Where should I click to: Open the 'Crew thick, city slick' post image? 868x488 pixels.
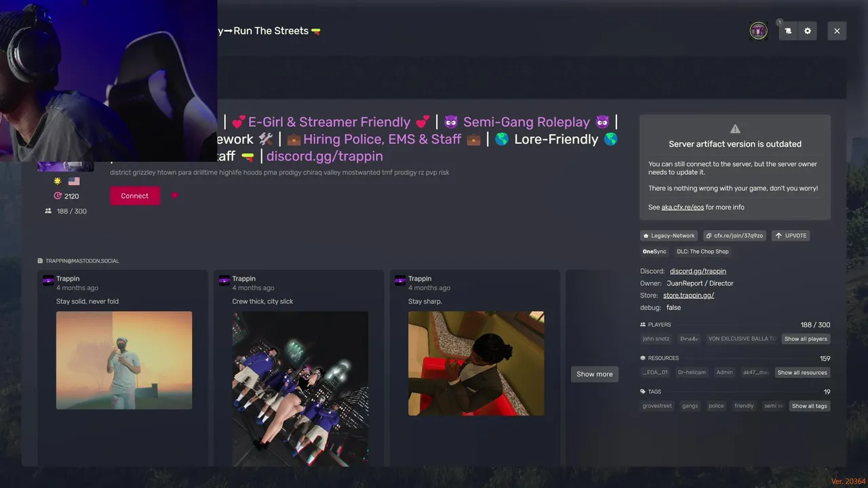pyautogui.click(x=300, y=389)
